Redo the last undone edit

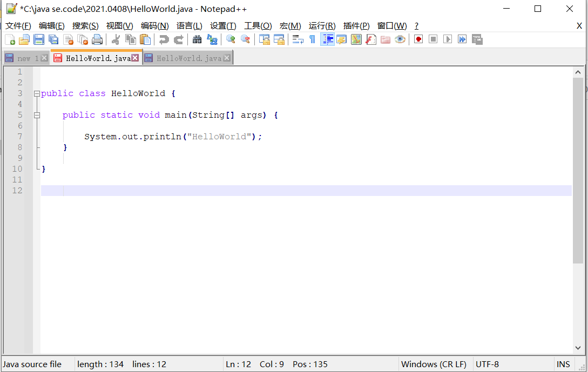[x=179, y=39]
